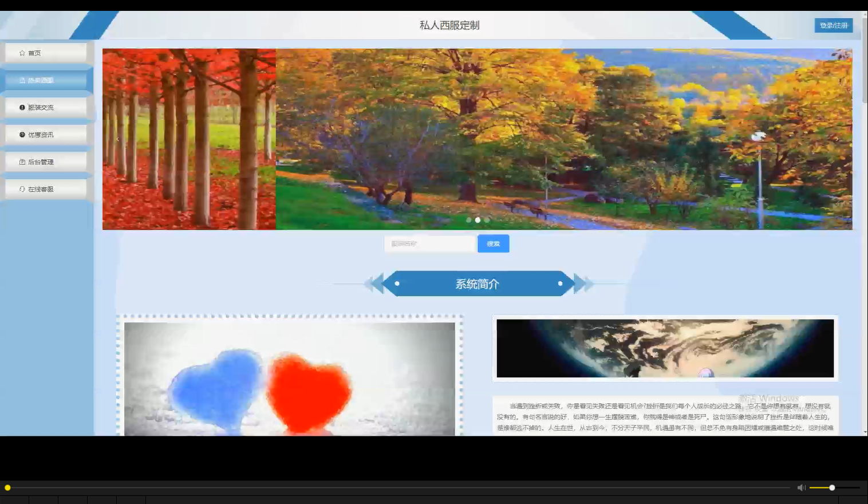Click the earth from space image

[x=665, y=348]
